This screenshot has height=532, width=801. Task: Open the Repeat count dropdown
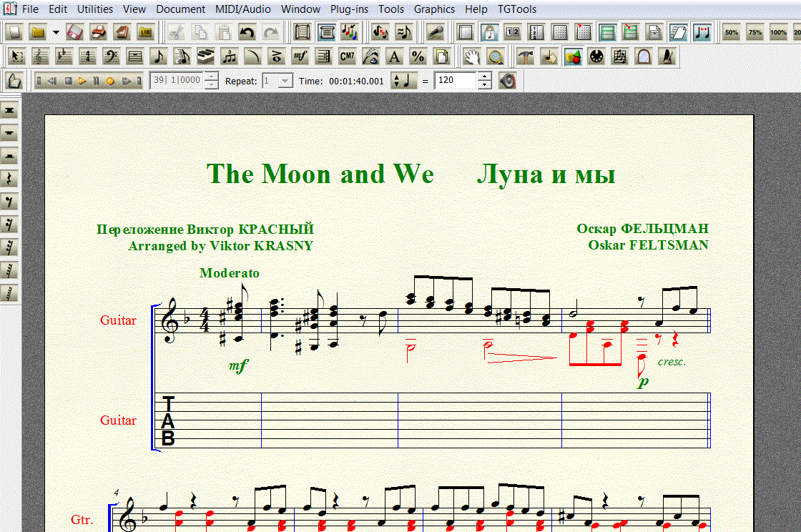285,81
